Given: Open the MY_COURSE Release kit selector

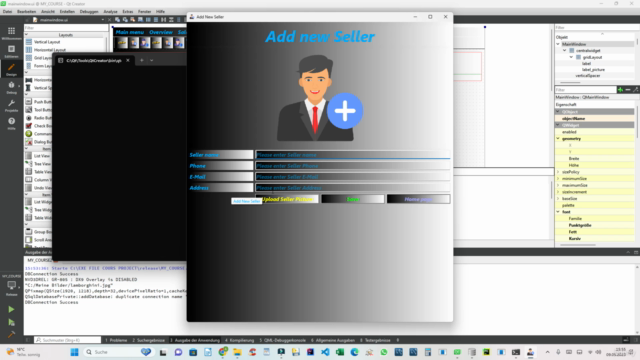Looking at the screenshot, I should (11, 285).
